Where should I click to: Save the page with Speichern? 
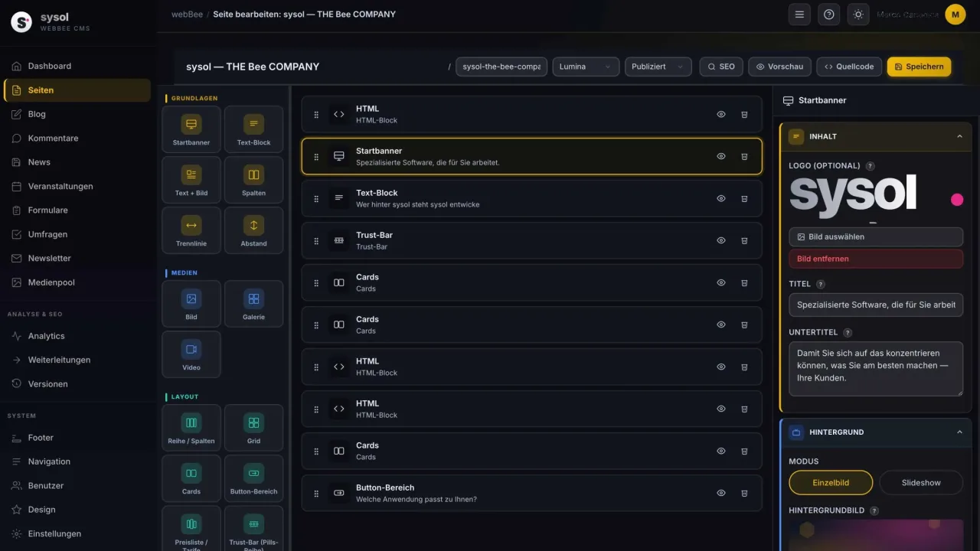919,67
